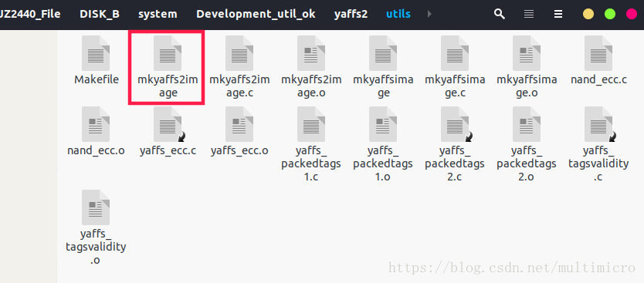Click the search magnifier icon

[x=499, y=15]
